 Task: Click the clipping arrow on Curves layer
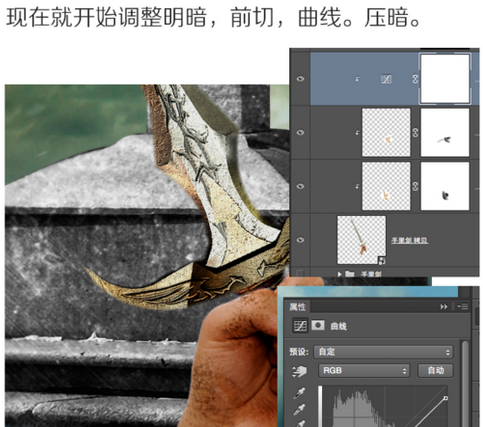pyautogui.click(x=357, y=79)
